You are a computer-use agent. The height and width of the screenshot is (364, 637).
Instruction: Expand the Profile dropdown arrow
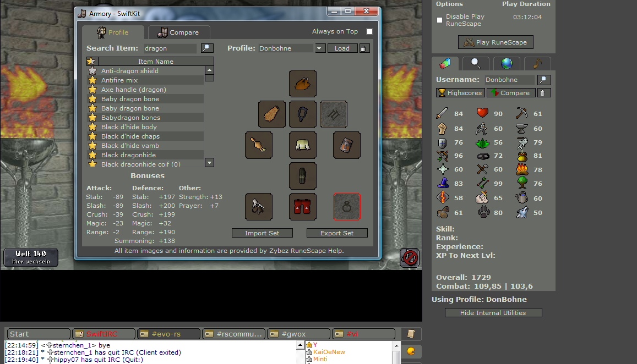click(x=320, y=48)
